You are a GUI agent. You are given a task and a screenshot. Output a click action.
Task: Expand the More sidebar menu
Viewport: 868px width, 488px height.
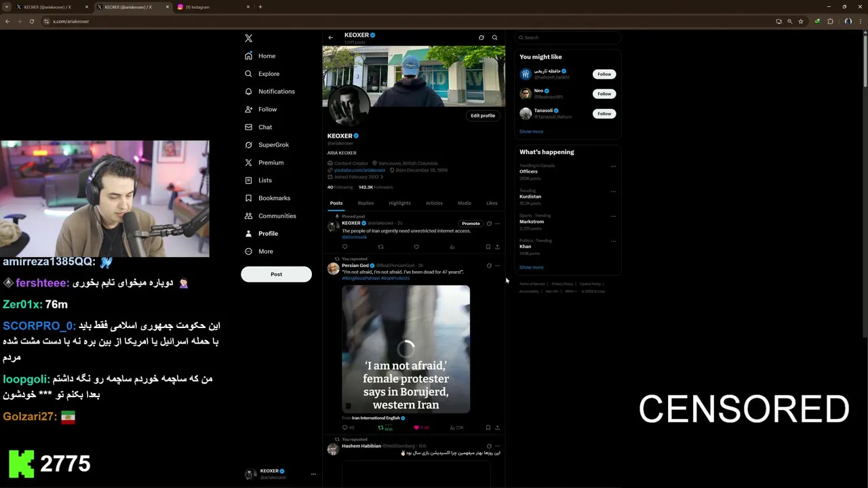point(258,251)
